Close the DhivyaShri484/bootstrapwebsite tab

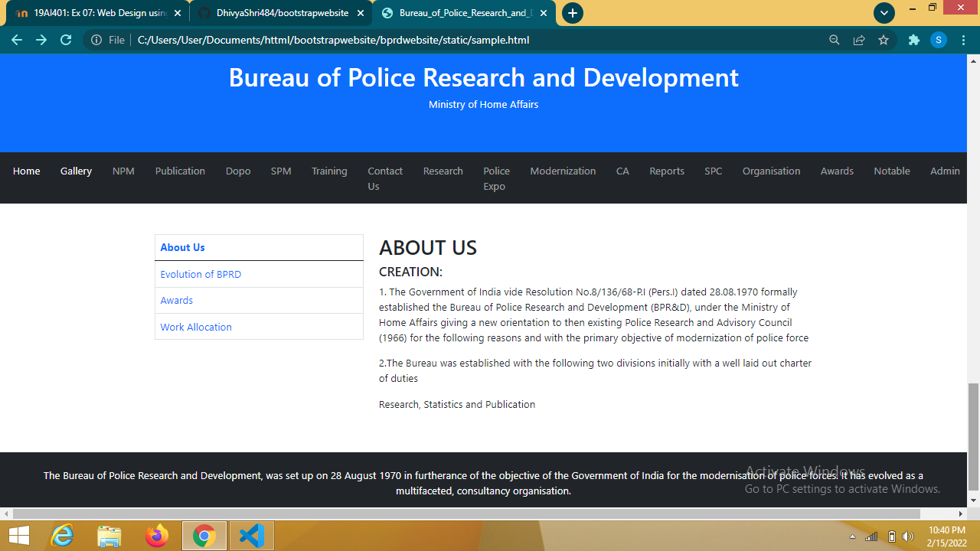point(361,13)
